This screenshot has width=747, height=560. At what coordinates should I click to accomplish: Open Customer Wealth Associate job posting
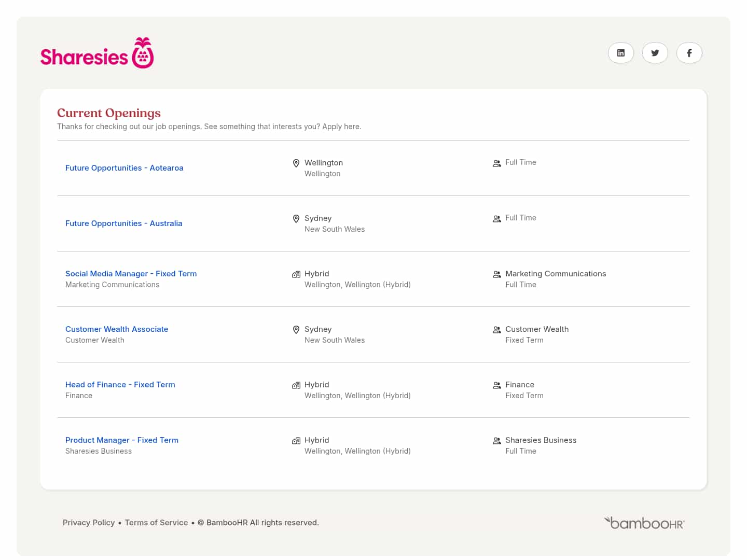117,329
